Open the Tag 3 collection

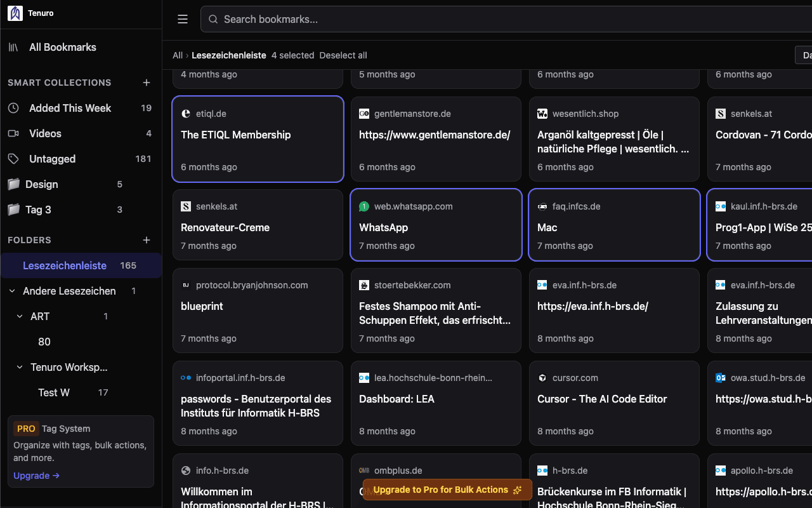pos(81,210)
